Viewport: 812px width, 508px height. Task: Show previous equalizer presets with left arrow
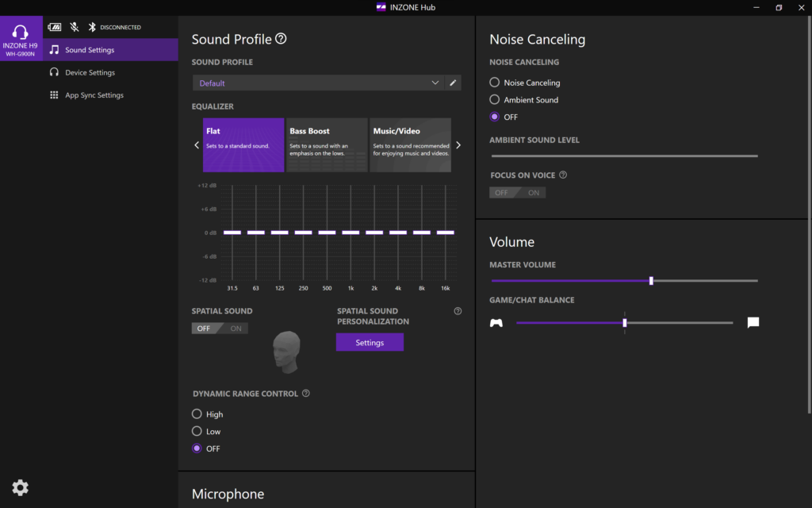[x=197, y=145]
